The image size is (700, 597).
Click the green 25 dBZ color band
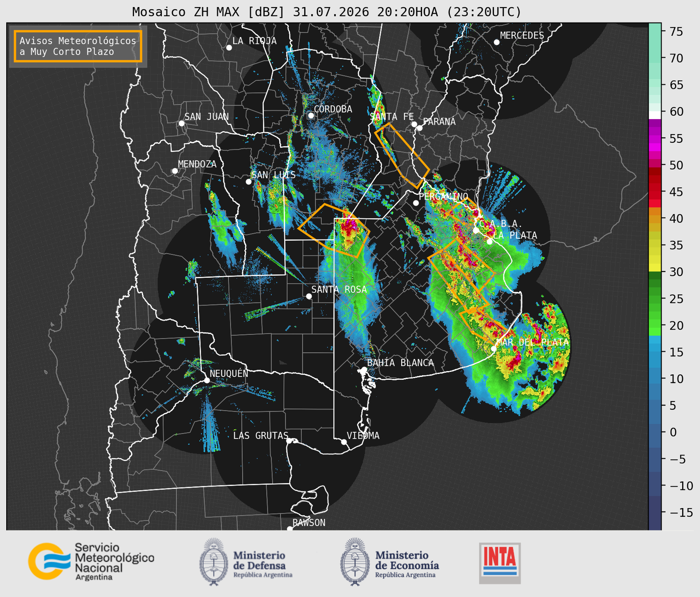(x=655, y=299)
